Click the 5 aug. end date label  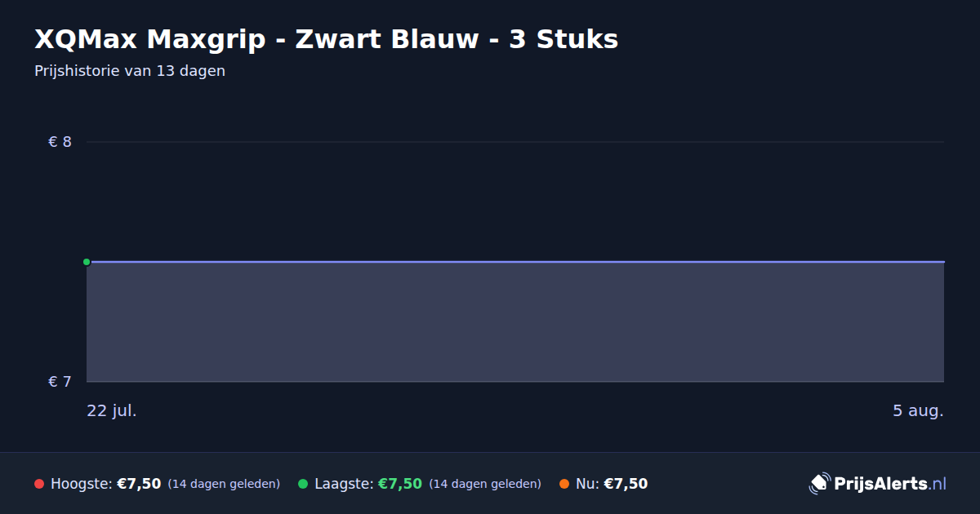pos(918,410)
